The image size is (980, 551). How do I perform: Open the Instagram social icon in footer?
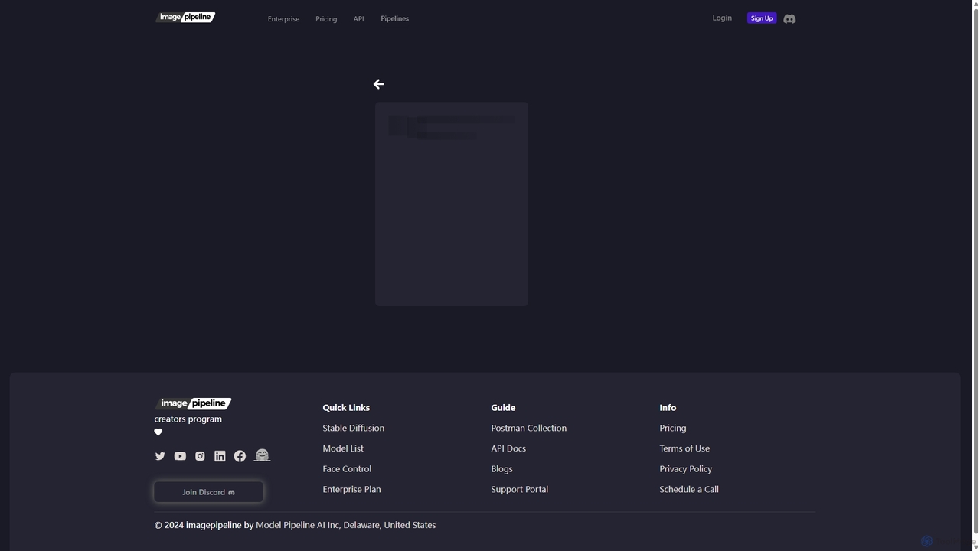tap(200, 456)
